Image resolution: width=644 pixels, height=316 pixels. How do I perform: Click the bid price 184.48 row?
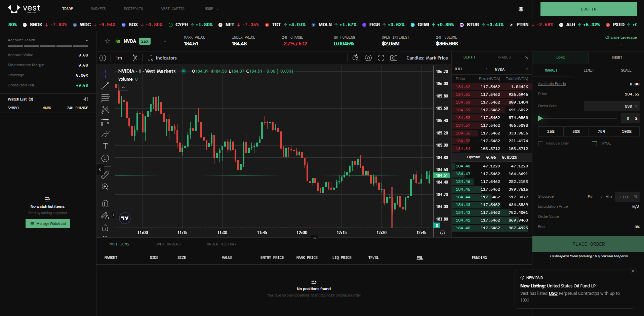492,166
